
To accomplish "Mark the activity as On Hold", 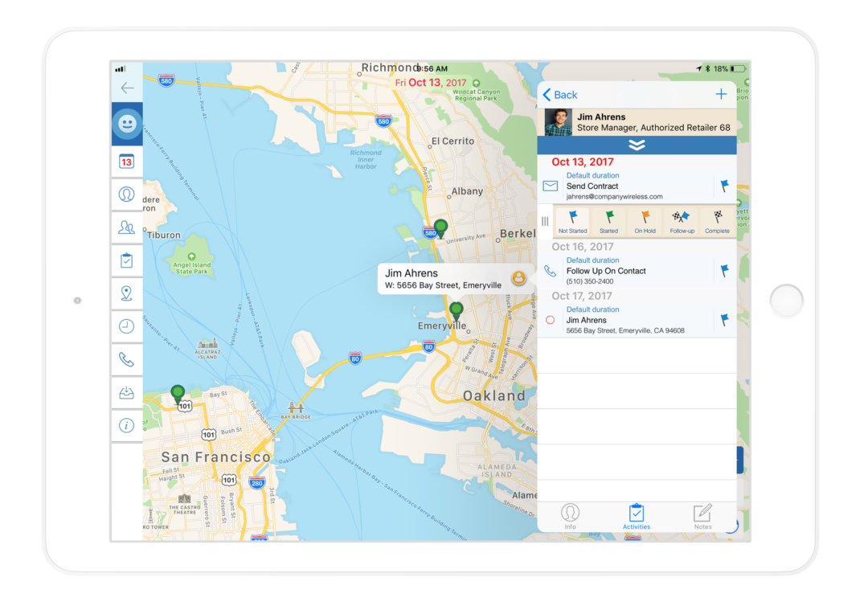I will [x=645, y=220].
